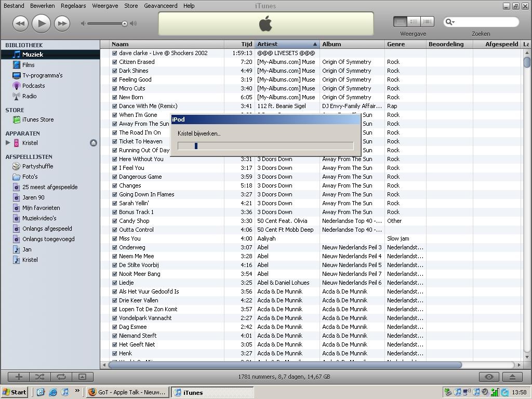Select the Kristel device icon

(16, 143)
